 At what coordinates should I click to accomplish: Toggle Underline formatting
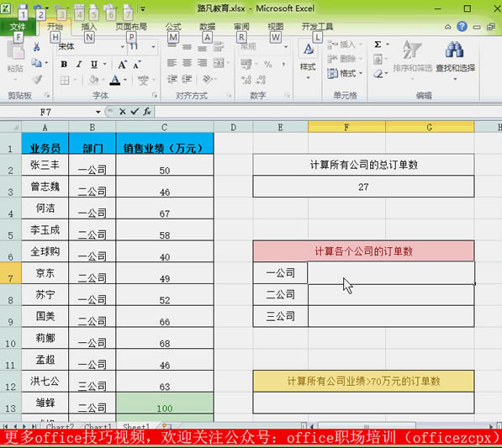[94, 65]
